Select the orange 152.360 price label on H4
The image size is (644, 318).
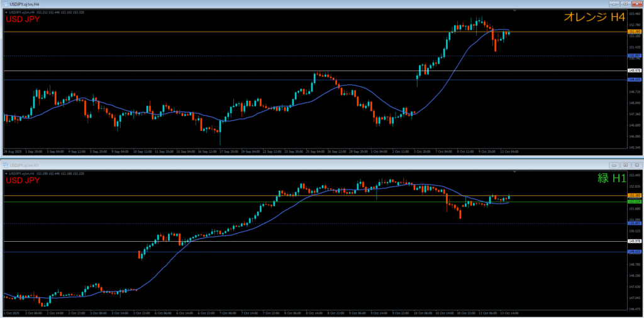pyautogui.click(x=635, y=31)
